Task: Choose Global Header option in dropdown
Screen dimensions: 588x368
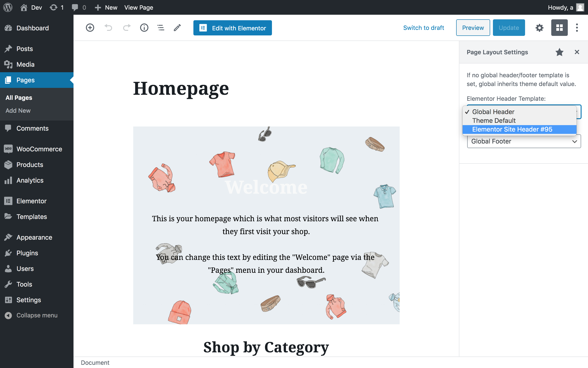Action: tap(520, 112)
